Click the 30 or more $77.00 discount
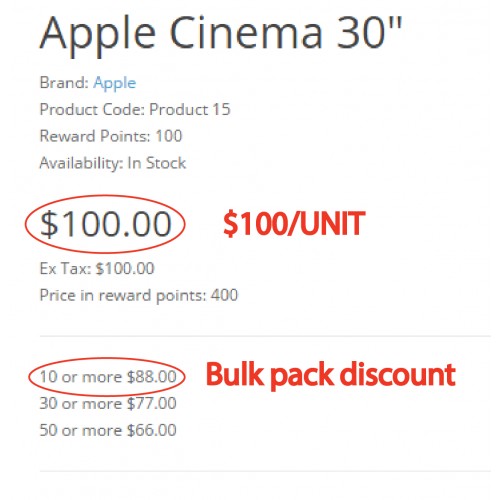The height and width of the screenshot is (500, 500). pos(108,403)
